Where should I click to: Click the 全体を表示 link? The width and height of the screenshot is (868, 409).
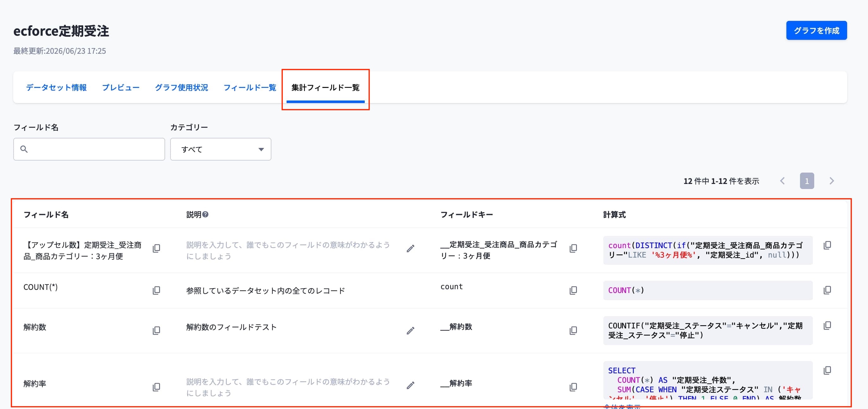622,406
